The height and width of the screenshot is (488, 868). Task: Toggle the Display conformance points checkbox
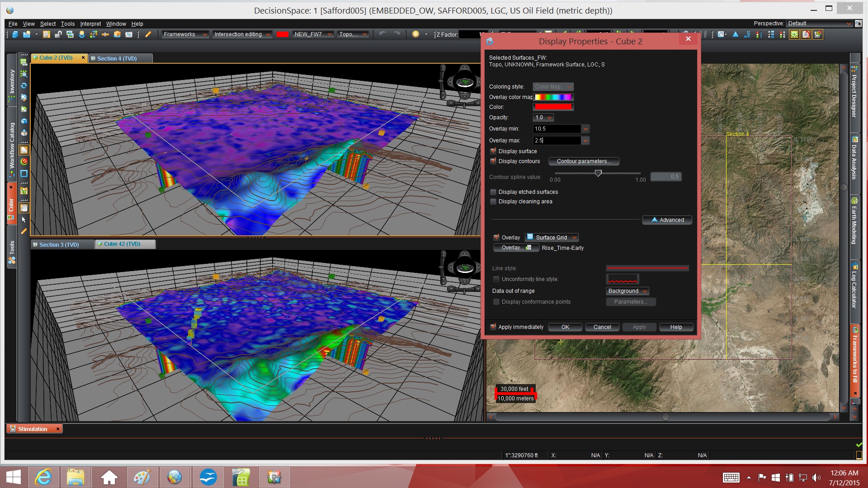(496, 302)
